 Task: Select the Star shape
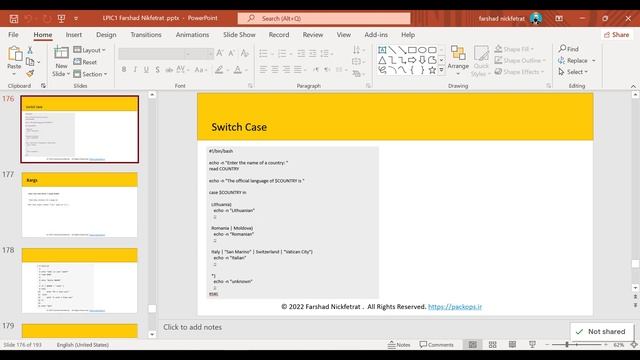pos(432,70)
